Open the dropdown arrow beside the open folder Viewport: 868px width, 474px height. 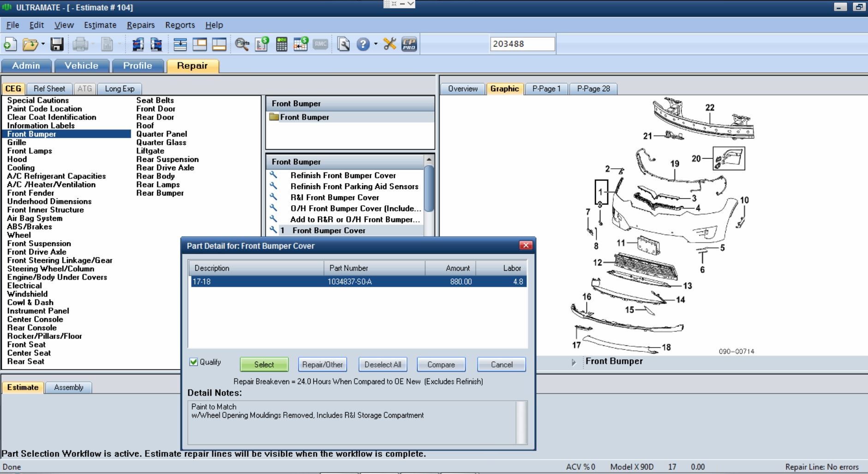pyautogui.click(x=43, y=44)
